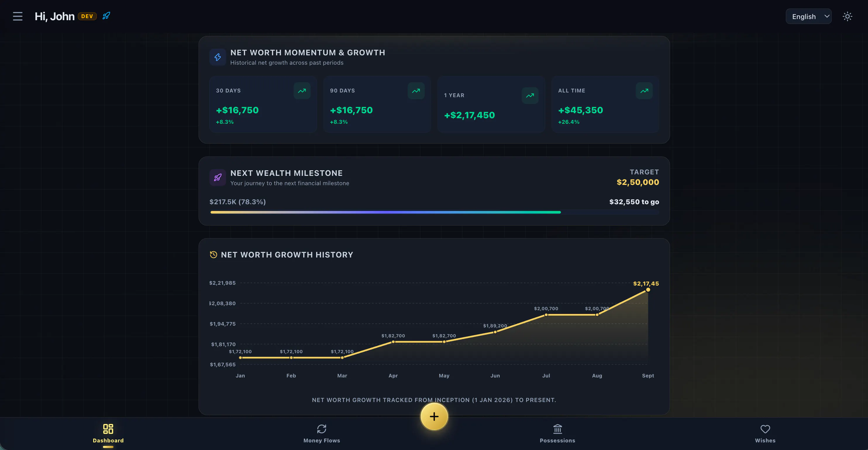The width and height of the screenshot is (868, 450).
Task: Click trend icon on 1 Year card
Action: 530,95
